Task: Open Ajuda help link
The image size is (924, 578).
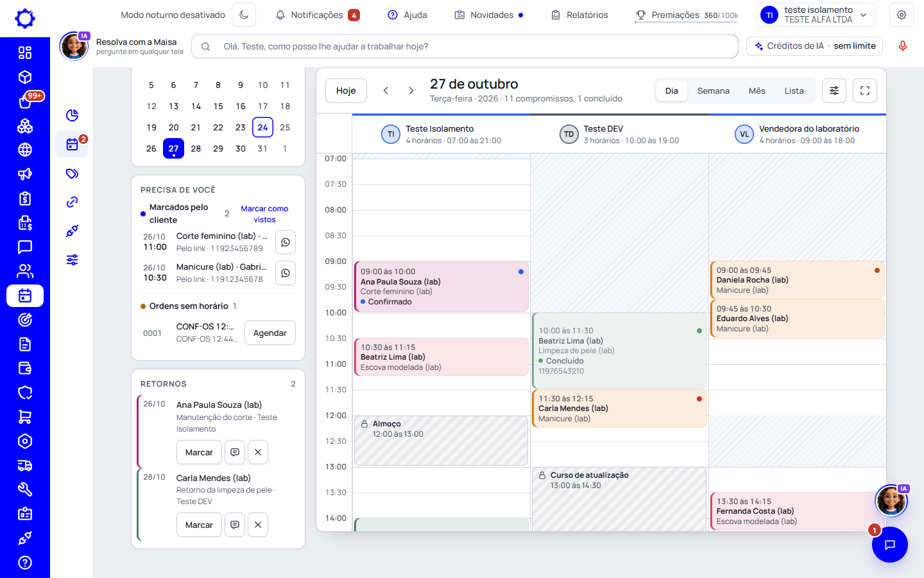Action: point(407,15)
